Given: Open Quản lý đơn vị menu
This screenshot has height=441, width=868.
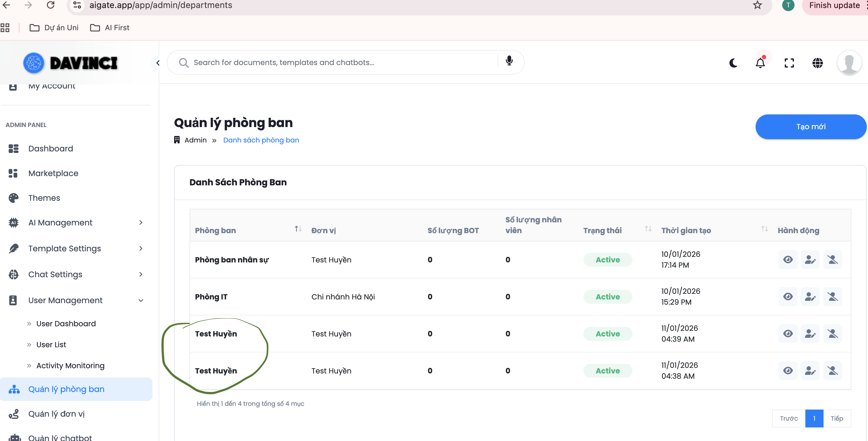Looking at the screenshot, I should [56, 414].
